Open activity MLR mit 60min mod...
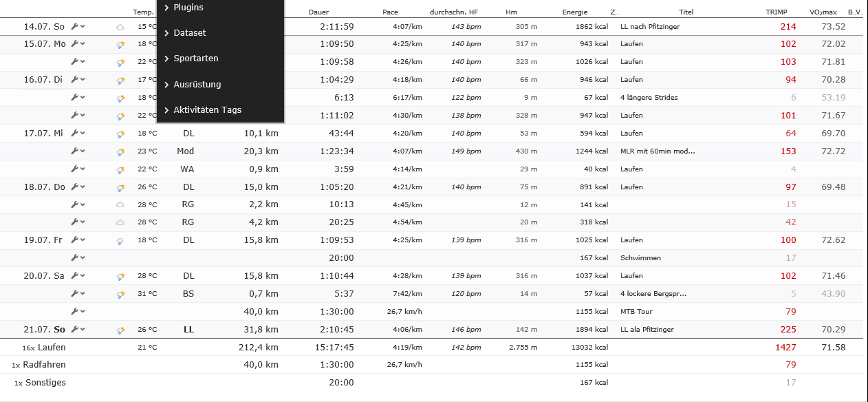The image size is (868, 402). 657,151
